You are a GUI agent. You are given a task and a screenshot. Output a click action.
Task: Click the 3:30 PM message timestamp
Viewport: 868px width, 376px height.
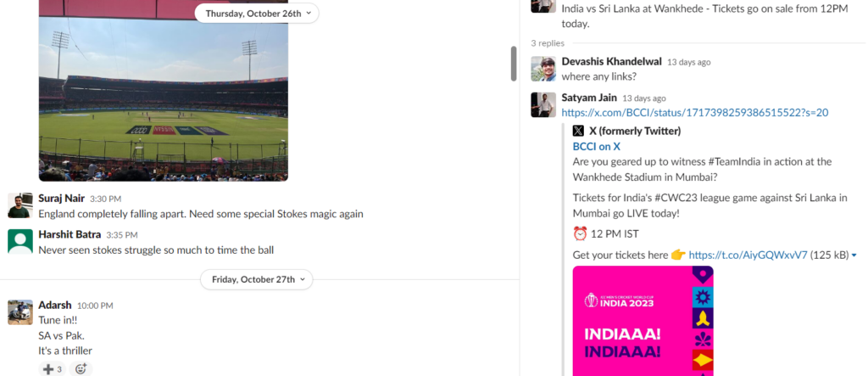105,199
